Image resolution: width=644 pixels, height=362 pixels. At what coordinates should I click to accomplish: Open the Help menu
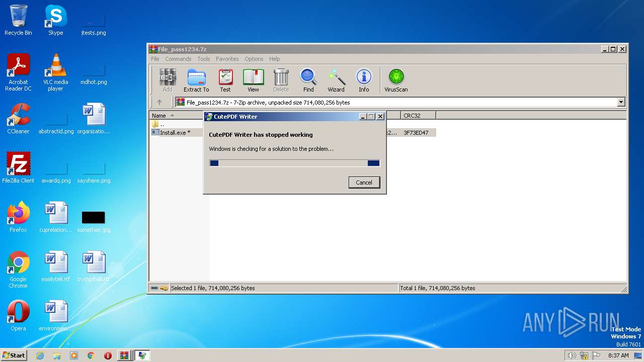274,59
